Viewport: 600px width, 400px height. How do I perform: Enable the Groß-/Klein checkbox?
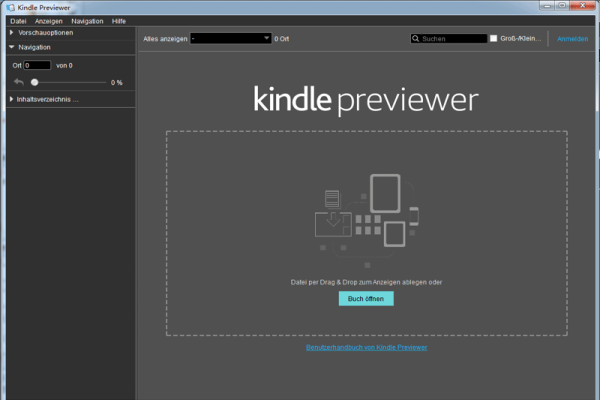(494, 38)
